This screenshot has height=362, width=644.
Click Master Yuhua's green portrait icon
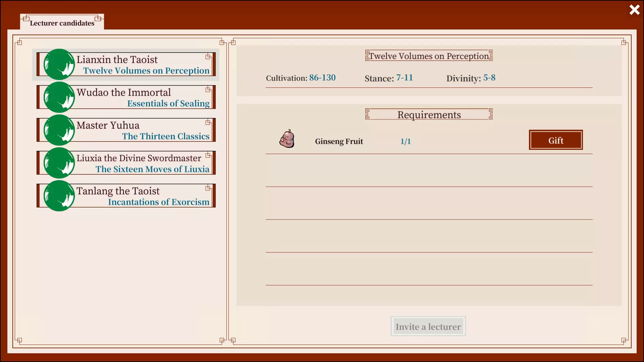coord(59,130)
